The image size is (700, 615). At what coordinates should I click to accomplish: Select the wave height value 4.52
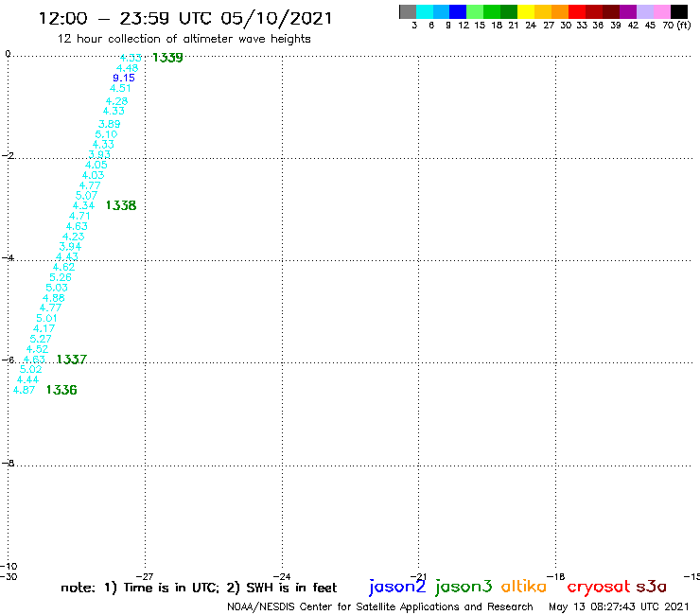(x=37, y=349)
